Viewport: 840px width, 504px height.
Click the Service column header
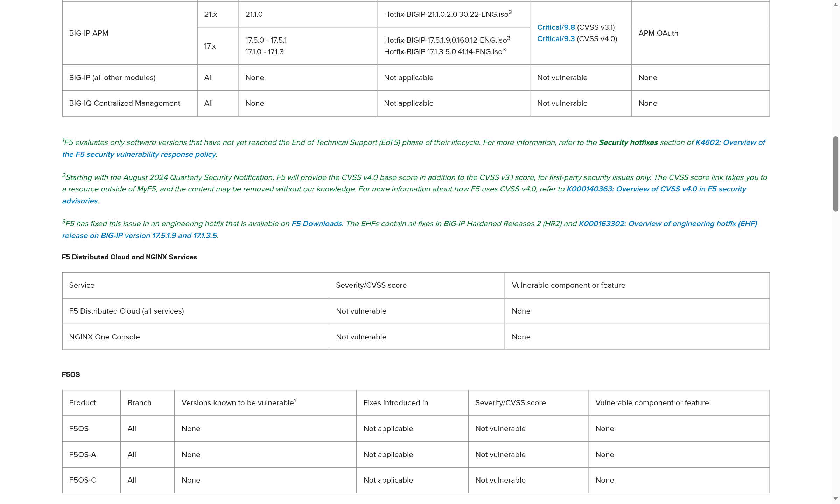coord(196,285)
